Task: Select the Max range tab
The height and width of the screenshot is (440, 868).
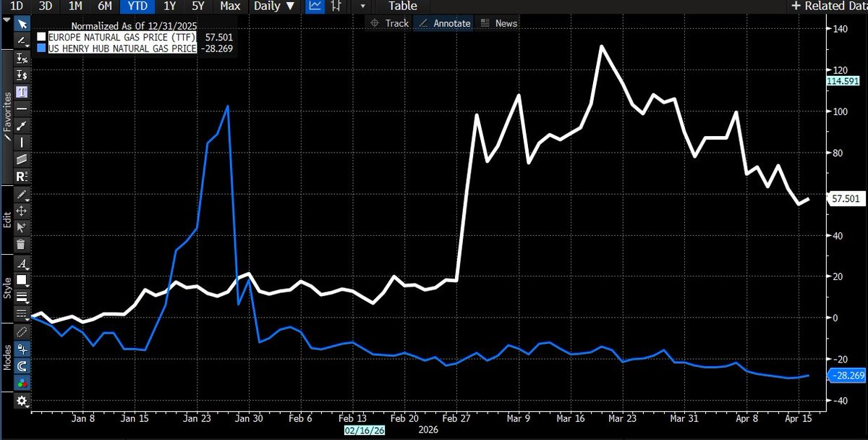Action: coord(230,7)
